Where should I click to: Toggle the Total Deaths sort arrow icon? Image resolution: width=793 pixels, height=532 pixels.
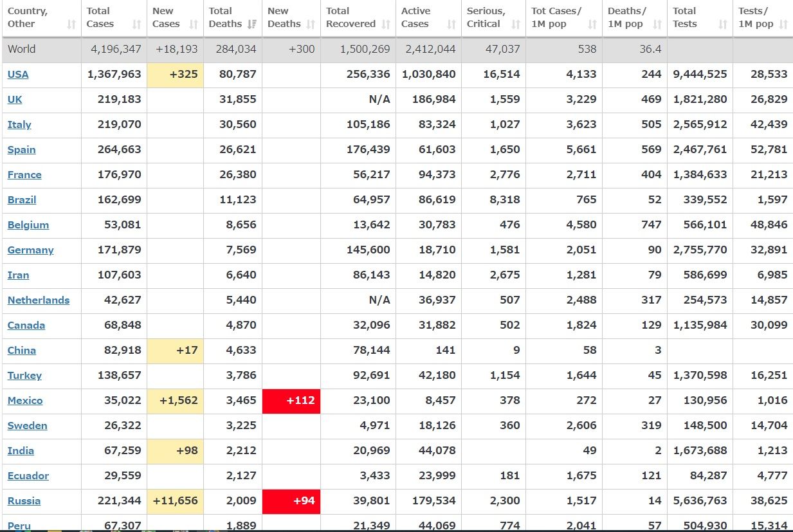[252, 24]
